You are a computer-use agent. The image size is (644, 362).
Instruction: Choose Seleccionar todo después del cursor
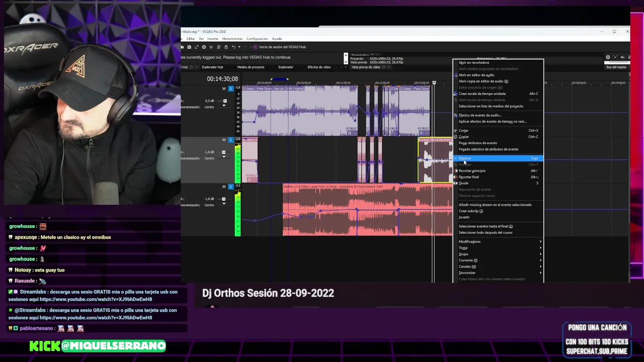click(x=498, y=233)
